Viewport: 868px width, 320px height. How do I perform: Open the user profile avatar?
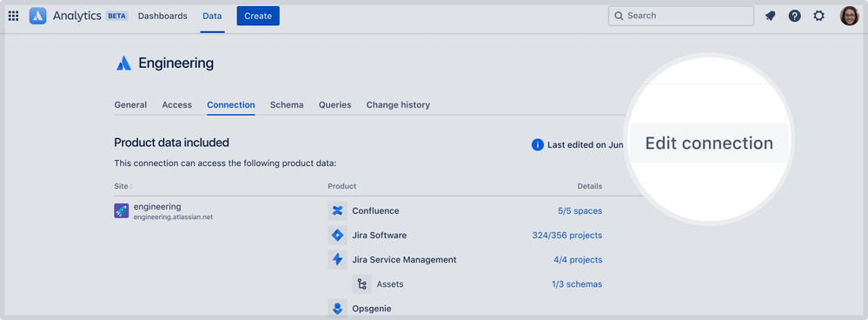pos(849,16)
